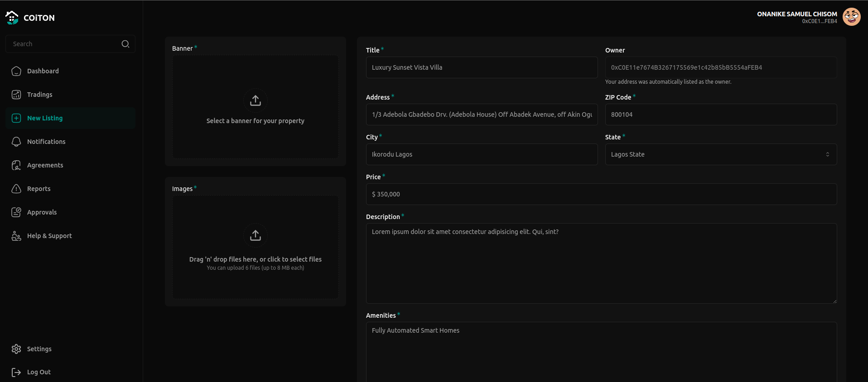Open the Agreements section
The height and width of the screenshot is (382, 868).
45,165
